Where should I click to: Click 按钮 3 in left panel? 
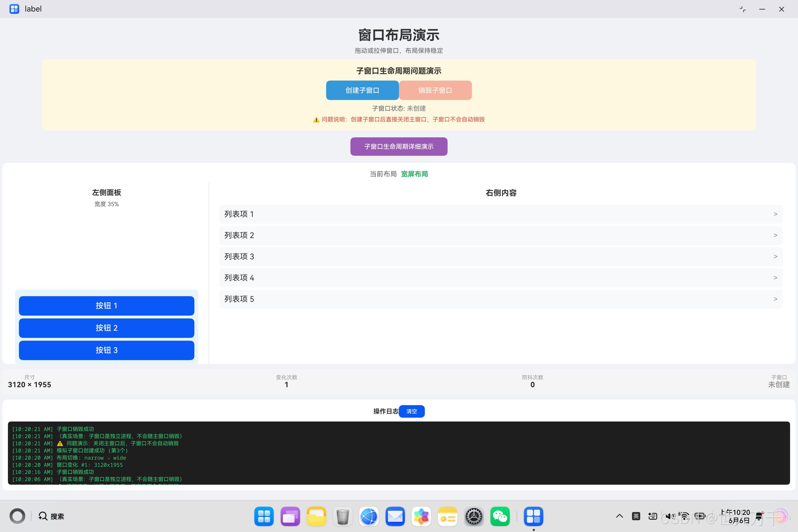point(107,350)
